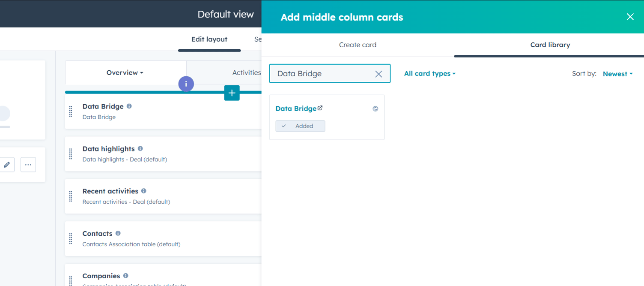The image size is (644, 286).
Task: Show info tooltip for Recent activities
Action: tap(144, 191)
